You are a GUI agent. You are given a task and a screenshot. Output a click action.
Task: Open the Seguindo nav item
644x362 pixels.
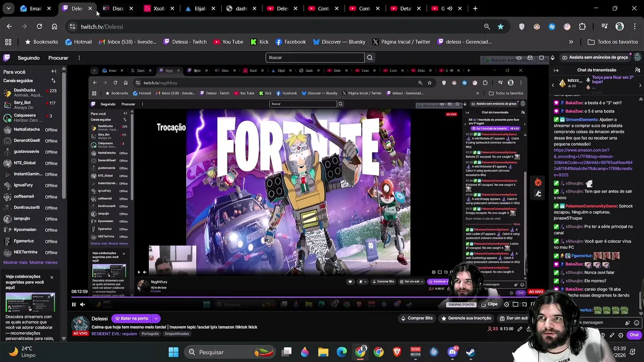pos(29,58)
